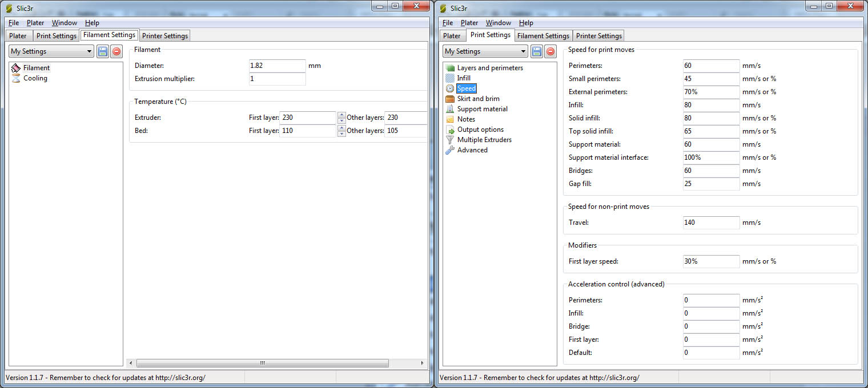Open Multiple Extruders settings
This screenshot has width=868, height=388.
[x=484, y=140]
